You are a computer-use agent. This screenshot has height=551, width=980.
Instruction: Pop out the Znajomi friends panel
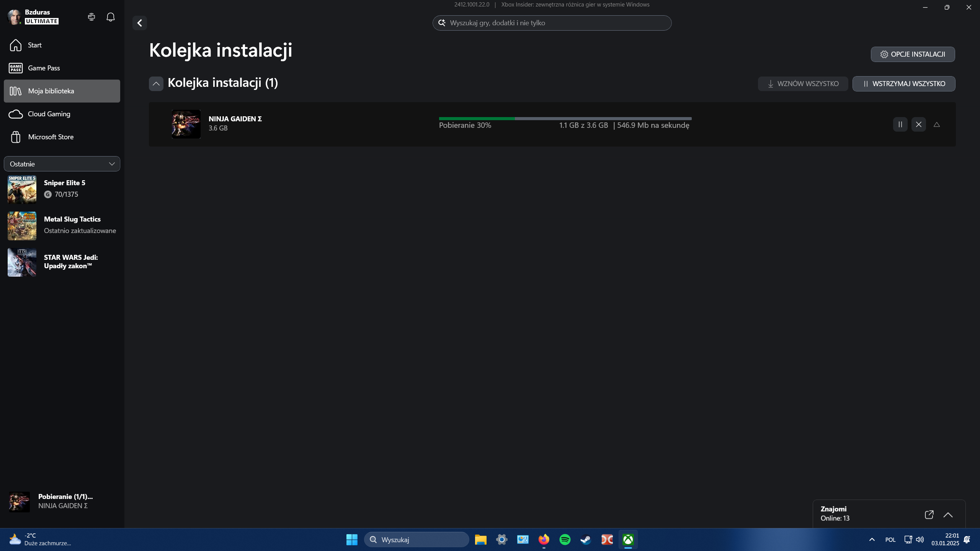[x=929, y=515]
